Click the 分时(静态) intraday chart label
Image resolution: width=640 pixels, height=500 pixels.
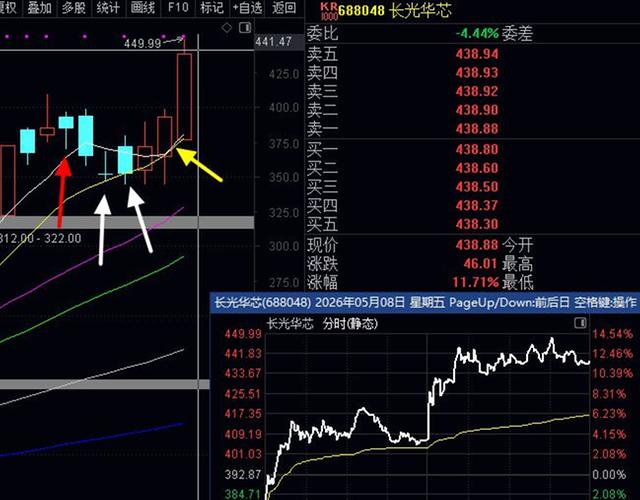click(350, 324)
